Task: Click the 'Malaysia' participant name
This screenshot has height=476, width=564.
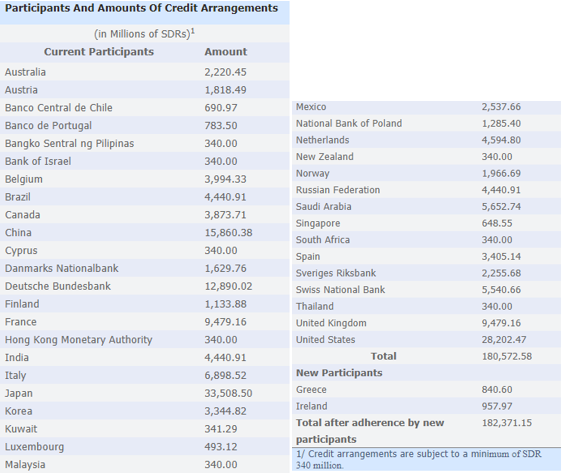Action: coord(25,465)
